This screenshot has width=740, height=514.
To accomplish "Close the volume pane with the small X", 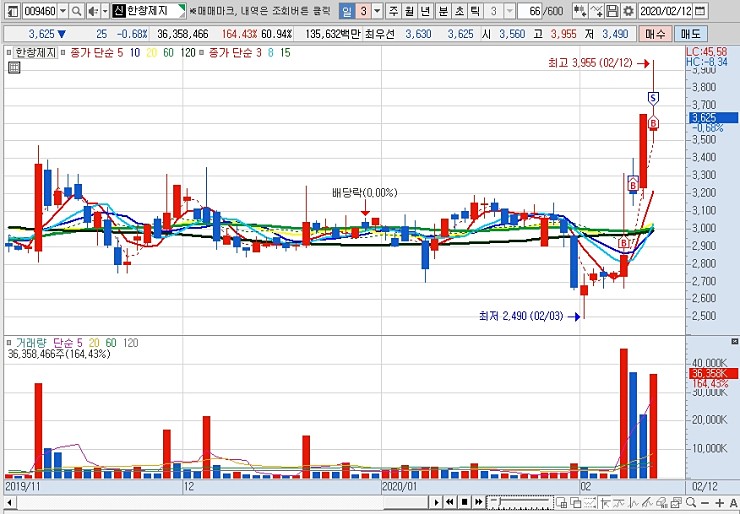I will (734, 341).
